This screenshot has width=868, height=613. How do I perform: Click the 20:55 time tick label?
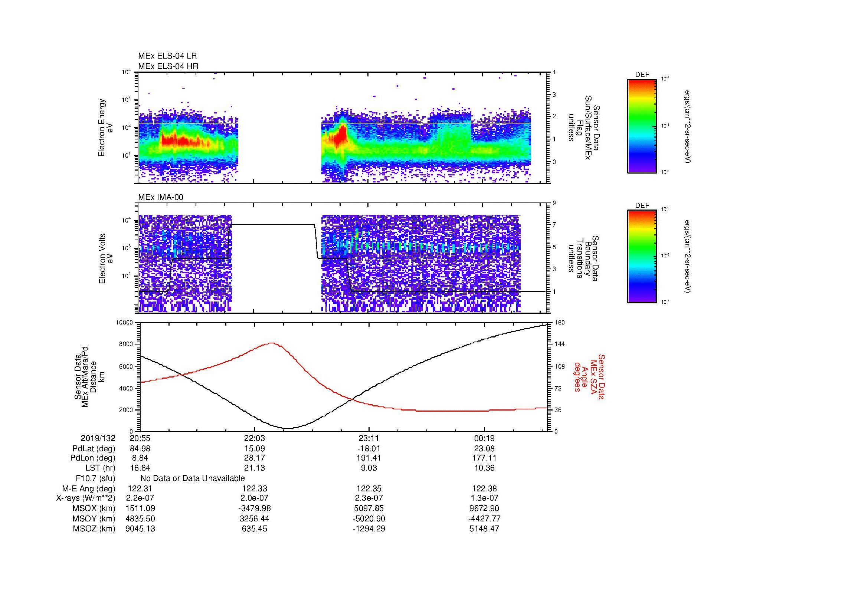click(140, 438)
